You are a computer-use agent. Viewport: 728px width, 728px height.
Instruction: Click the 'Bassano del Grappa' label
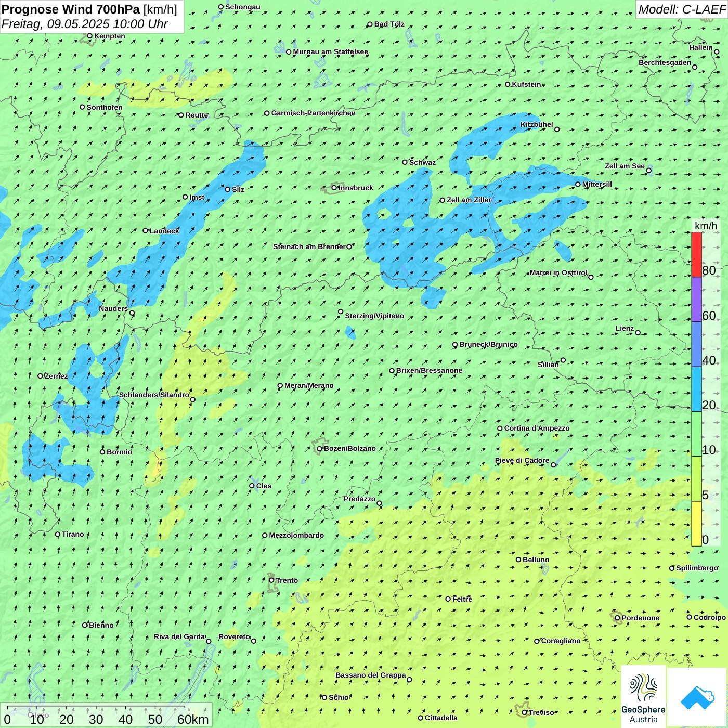371,675
